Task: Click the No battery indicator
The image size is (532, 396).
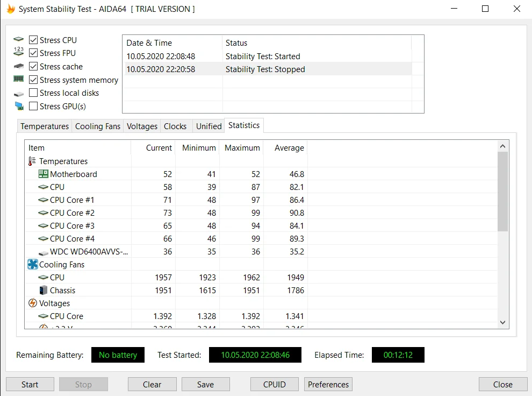Action: 118,355
